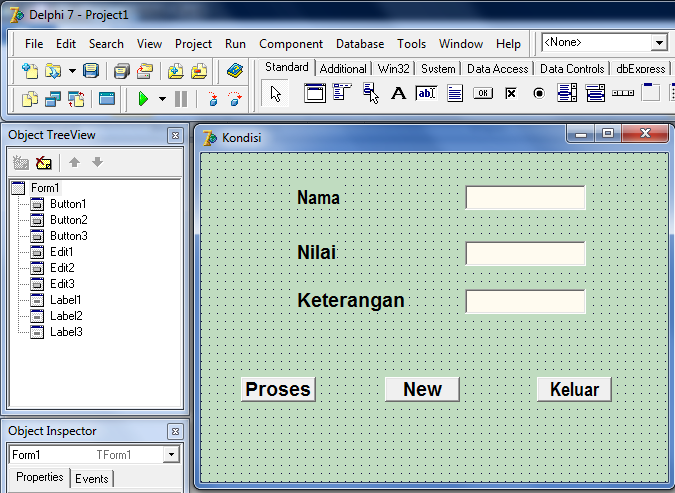This screenshot has width=675, height=493.
Task: Select the RadioButton component icon
Action: [x=539, y=93]
